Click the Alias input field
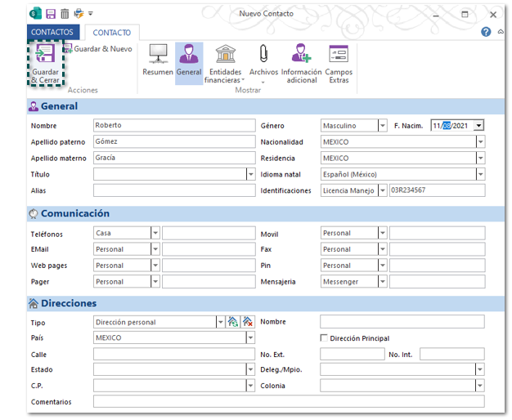Screen dimensions: 512x420 pyautogui.click(x=174, y=190)
